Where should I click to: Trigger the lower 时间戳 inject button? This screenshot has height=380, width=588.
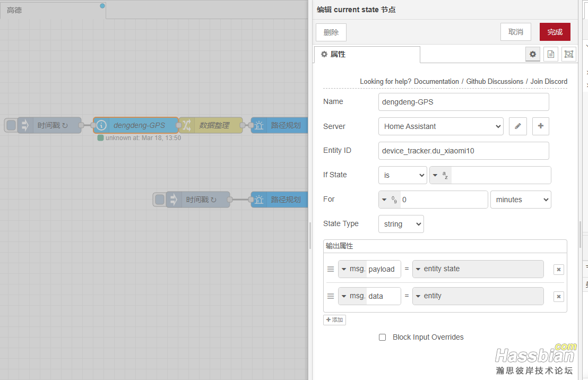click(x=160, y=200)
